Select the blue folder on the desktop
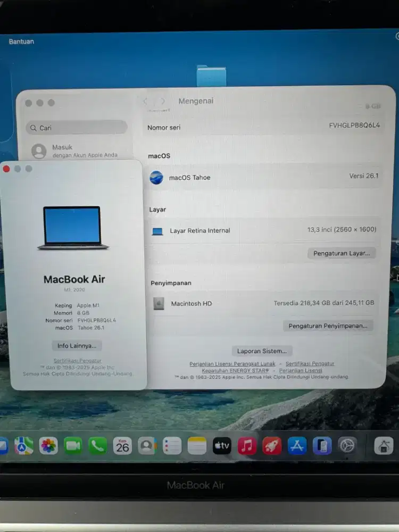 tap(211, 76)
